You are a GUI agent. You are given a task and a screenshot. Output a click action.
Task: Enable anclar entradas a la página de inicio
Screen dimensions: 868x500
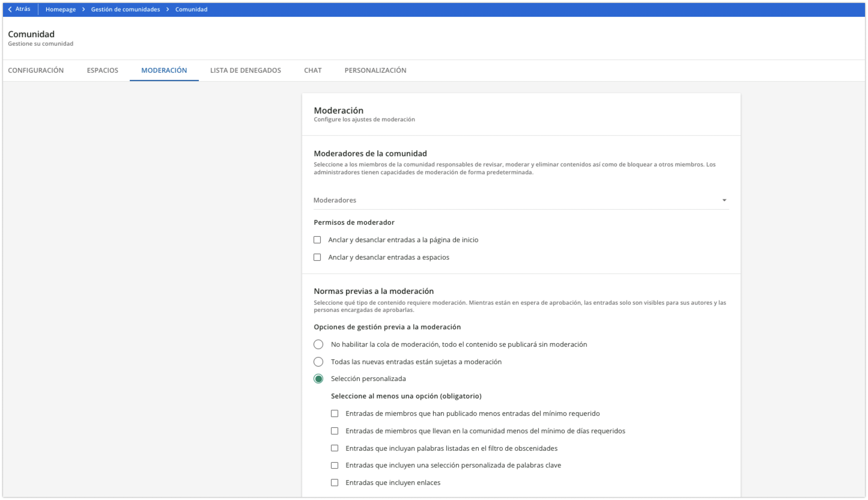317,240
